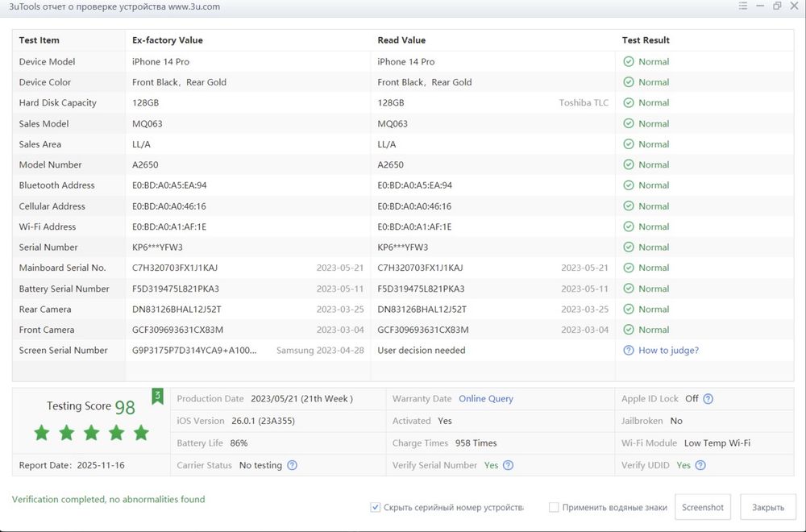This screenshot has width=806, height=532.
Task: Select the Battery Serial Number row
Action: [64, 289]
